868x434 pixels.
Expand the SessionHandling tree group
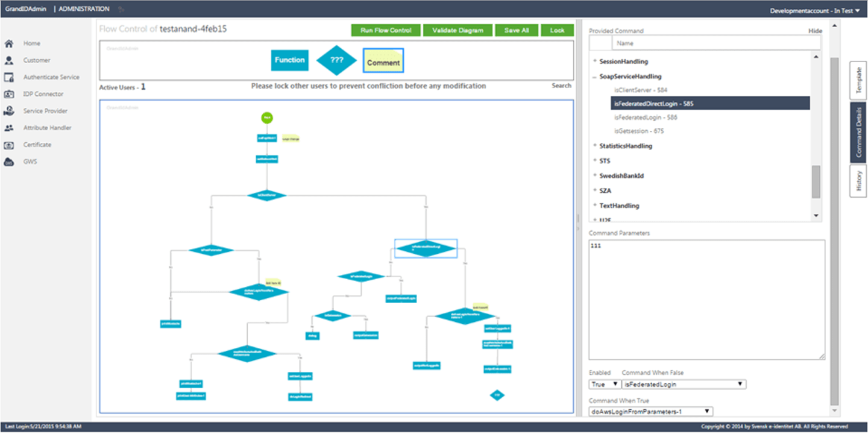[595, 61]
